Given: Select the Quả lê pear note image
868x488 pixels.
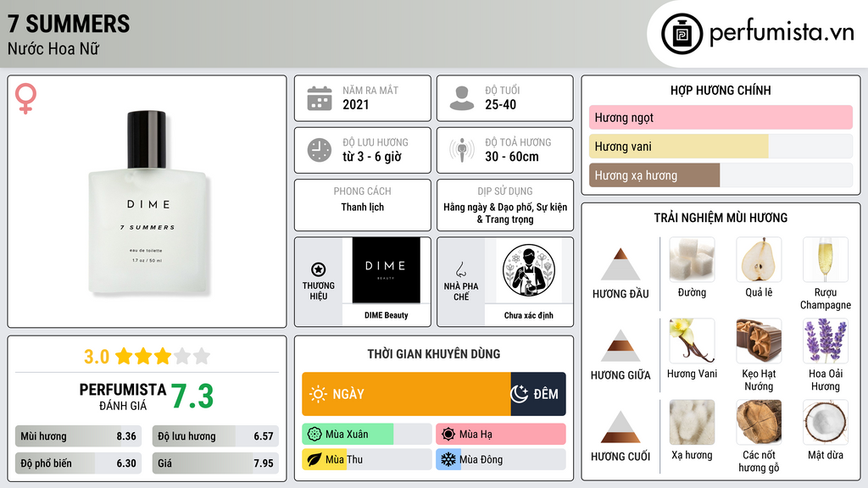Looking at the screenshot, I should pos(759,259).
